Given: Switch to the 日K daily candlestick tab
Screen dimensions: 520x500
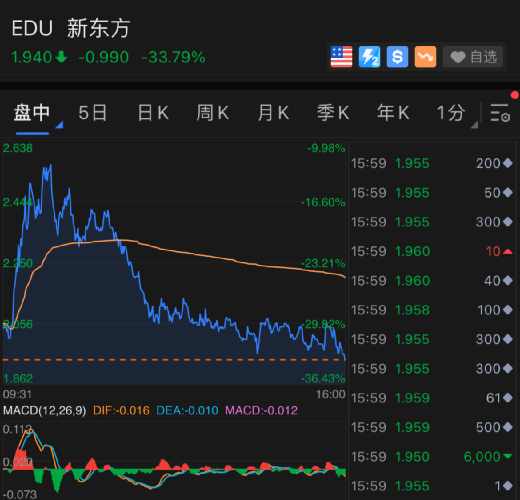Looking at the screenshot, I should pyautogui.click(x=153, y=113).
